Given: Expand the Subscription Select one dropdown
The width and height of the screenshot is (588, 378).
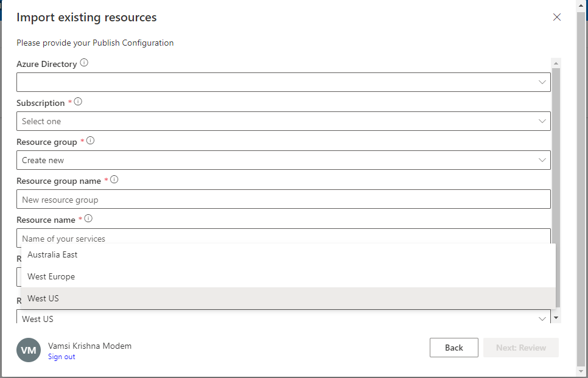Looking at the screenshot, I should (x=283, y=121).
